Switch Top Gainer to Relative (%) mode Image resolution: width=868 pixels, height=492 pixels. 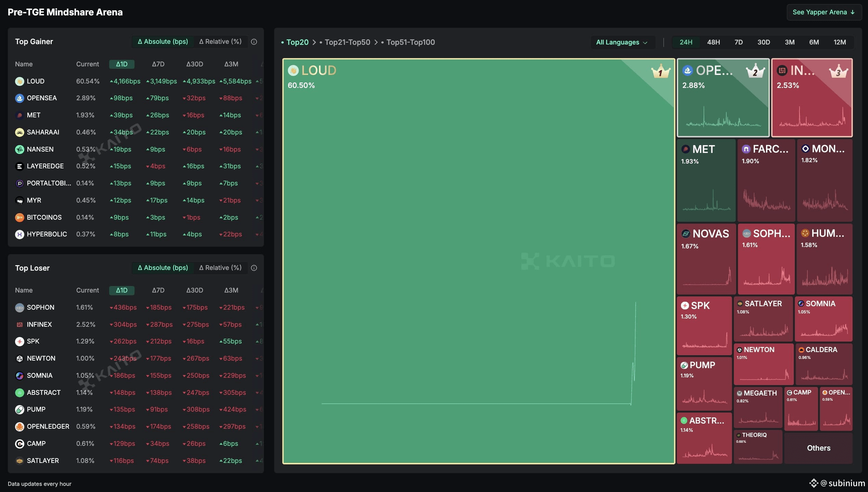(x=220, y=42)
